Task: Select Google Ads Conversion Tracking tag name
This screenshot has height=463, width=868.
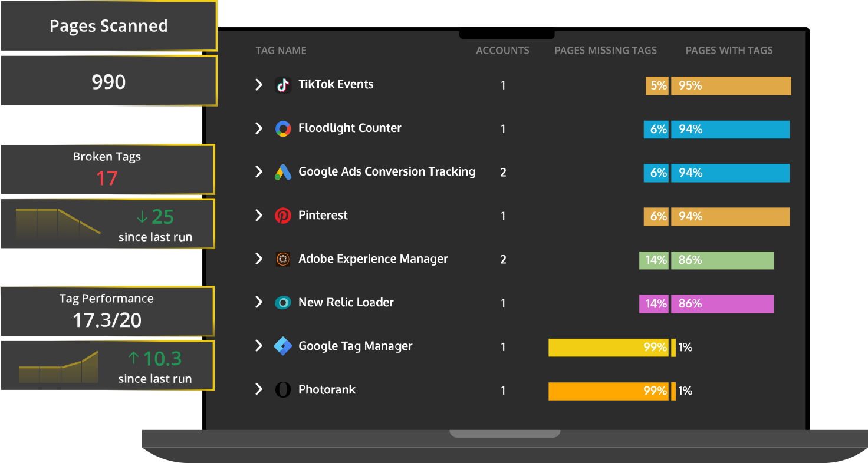Action: coord(387,171)
